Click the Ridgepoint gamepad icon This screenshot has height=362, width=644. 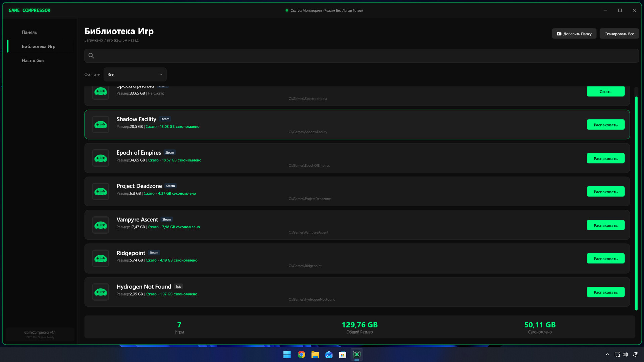click(100, 259)
